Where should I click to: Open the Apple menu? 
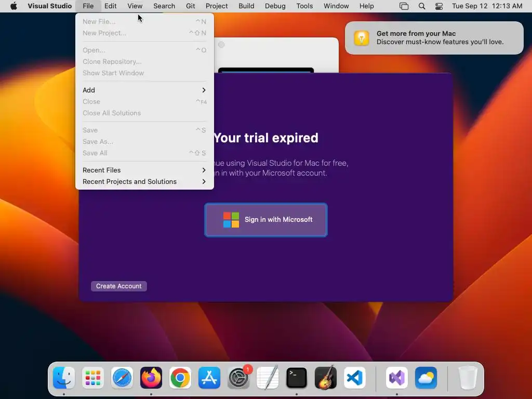click(14, 6)
